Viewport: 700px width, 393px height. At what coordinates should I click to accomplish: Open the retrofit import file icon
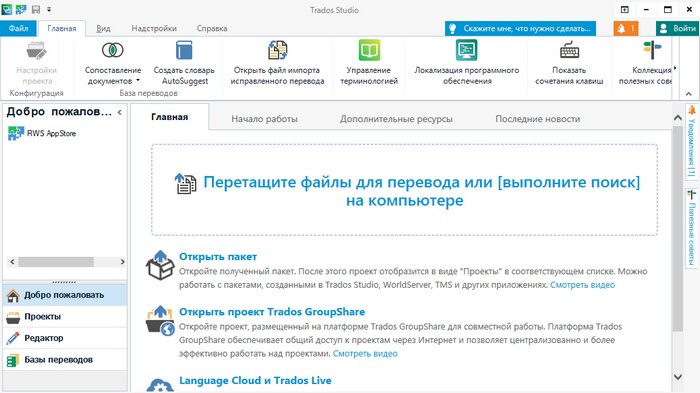[277, 50]
